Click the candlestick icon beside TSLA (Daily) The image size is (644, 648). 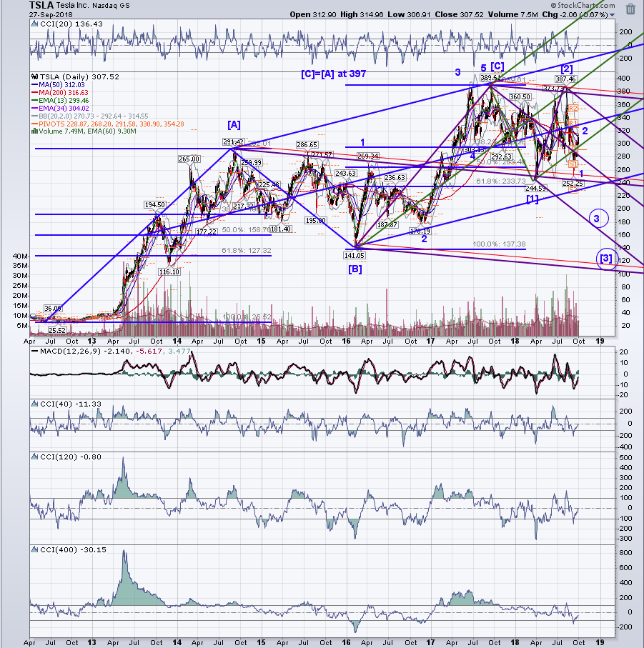(x=35, y=77)
